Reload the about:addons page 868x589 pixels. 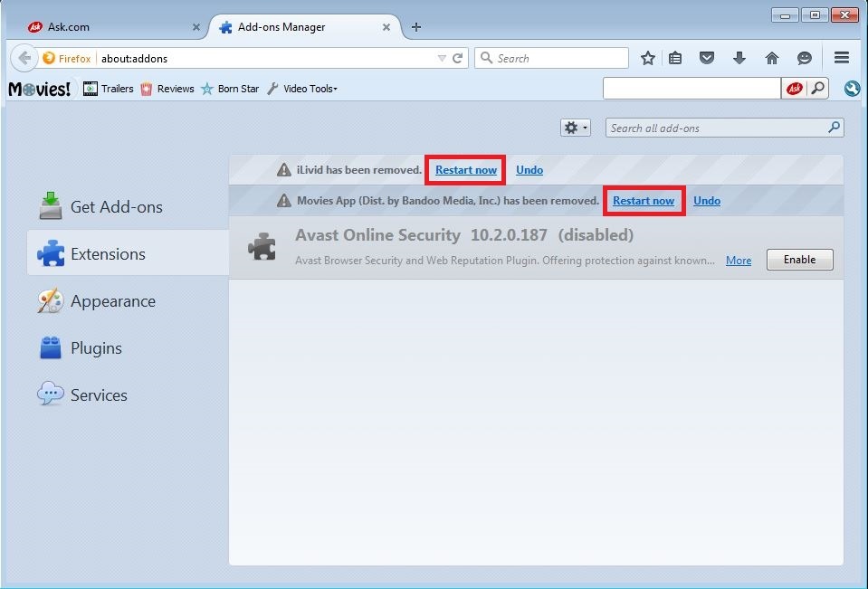click(x=457, y=58)
